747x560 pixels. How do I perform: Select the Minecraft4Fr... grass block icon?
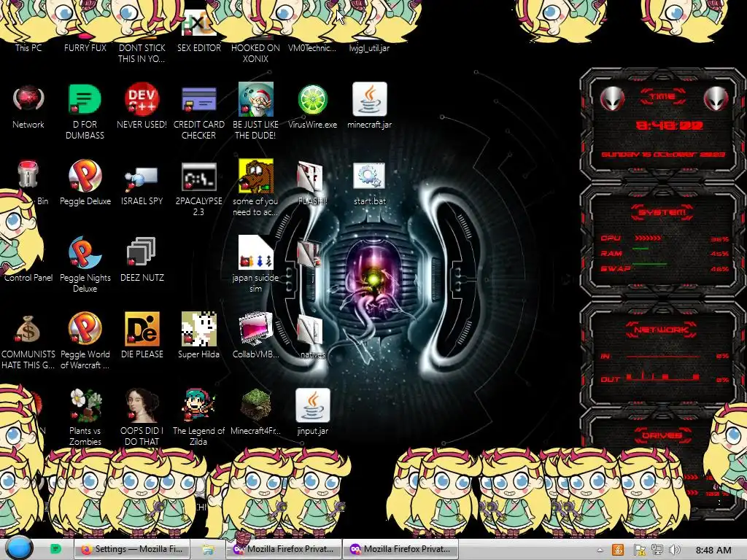pyautogui.click(x=256, y=405)
